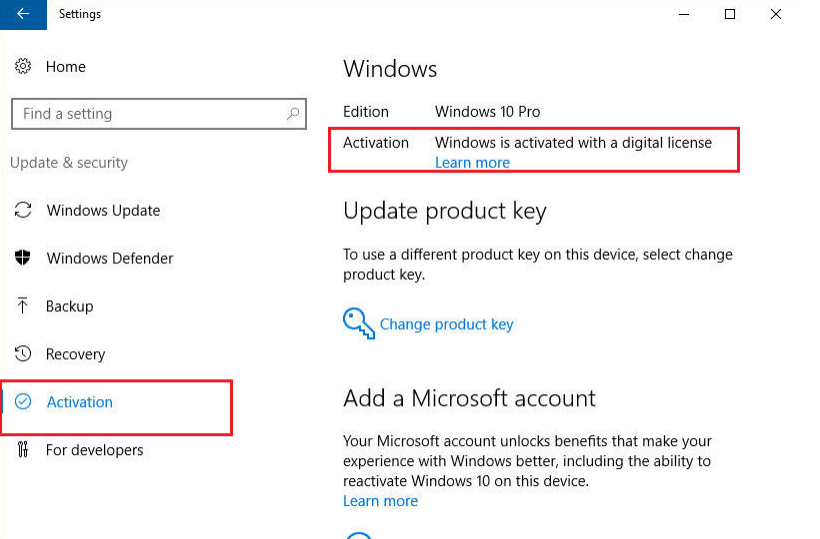
Task: Click the Activation checkmark circle icon
Action: 23,402
